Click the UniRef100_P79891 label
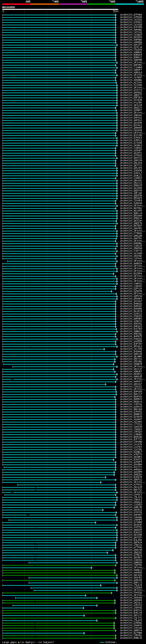The width and height of the screenshot is (146, 644). click(131, 233)
